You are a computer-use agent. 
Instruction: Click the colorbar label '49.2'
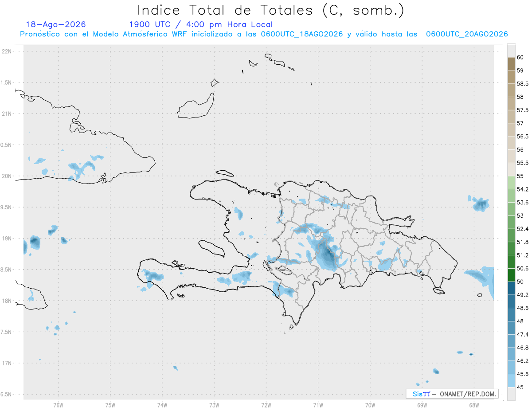pos(523,295)
